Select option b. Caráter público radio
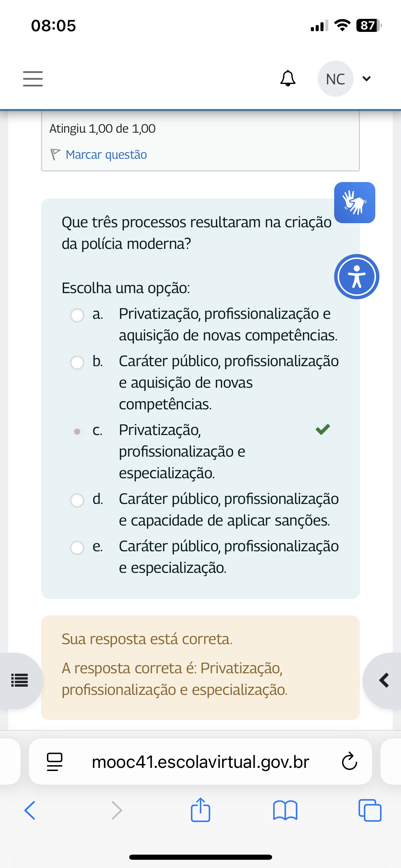This screenshot has width=401, height=868. [77, 362]
